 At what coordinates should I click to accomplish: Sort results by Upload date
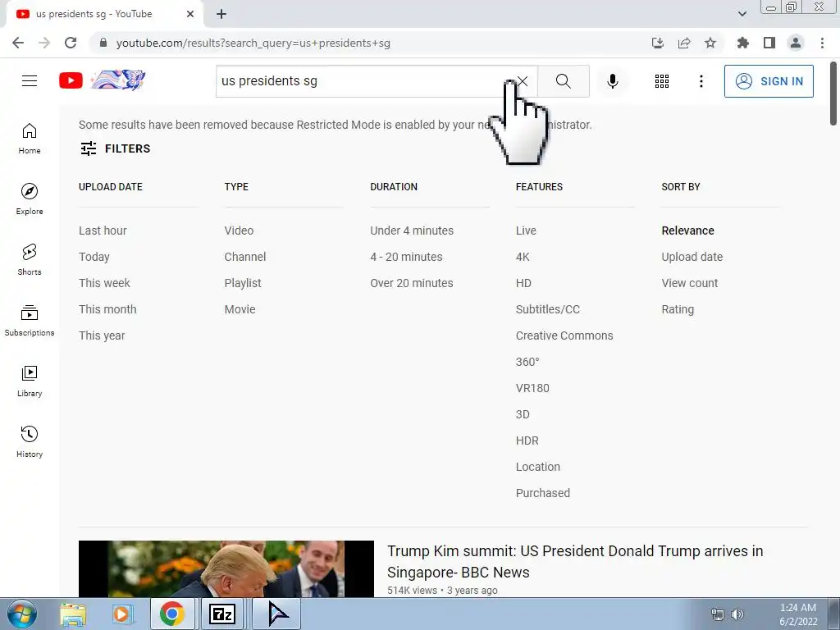click(x=692, y=257)
